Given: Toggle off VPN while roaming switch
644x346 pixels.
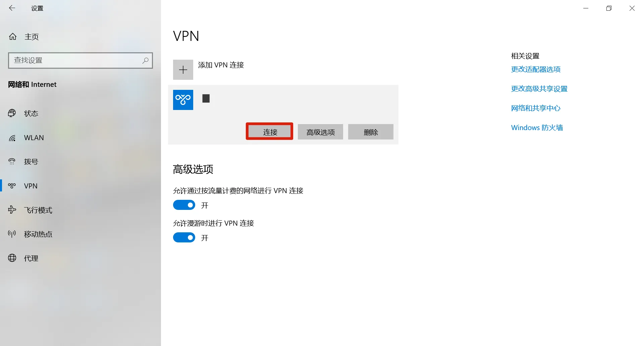Looking at the screenshot, I should (x=184, y=237).
